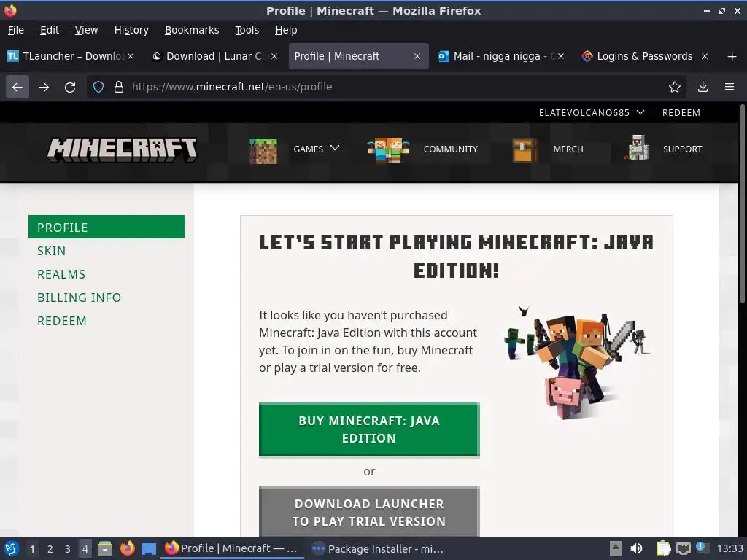Open the Tools menu
The height and width of the screenshot is (560, 747).
pyautogui.click(x=247, y=30)
